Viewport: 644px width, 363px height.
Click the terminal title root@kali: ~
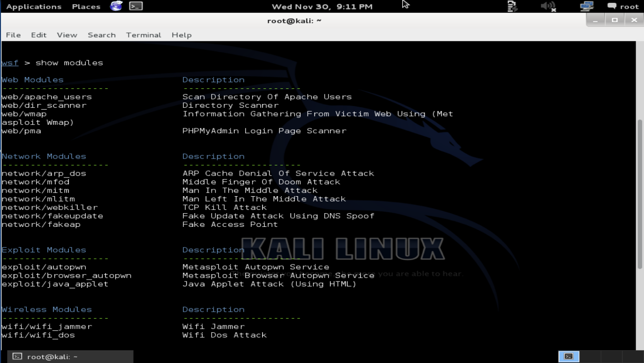[x=294, y=20]
